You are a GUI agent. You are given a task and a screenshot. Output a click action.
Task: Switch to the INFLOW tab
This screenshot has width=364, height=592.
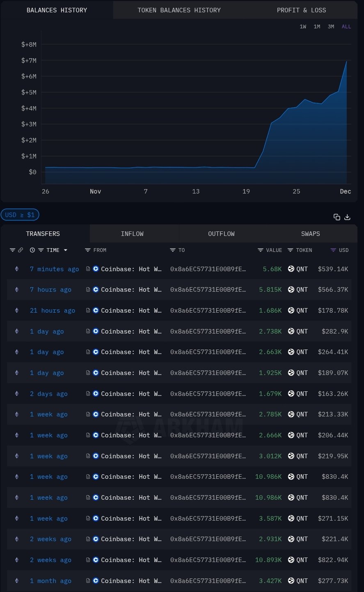point(132,234)
